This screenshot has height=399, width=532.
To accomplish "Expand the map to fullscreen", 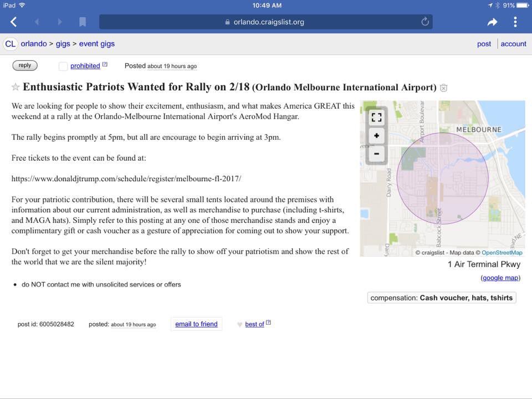I will [x=376, y=117].
